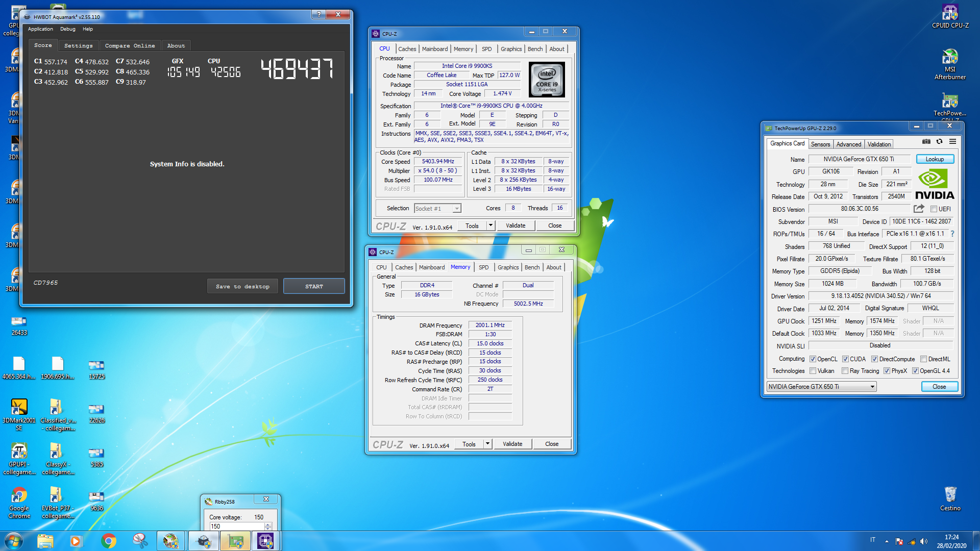
Task: Switch to the CPU-Z taskbar button
Action: tap(265, 541)
